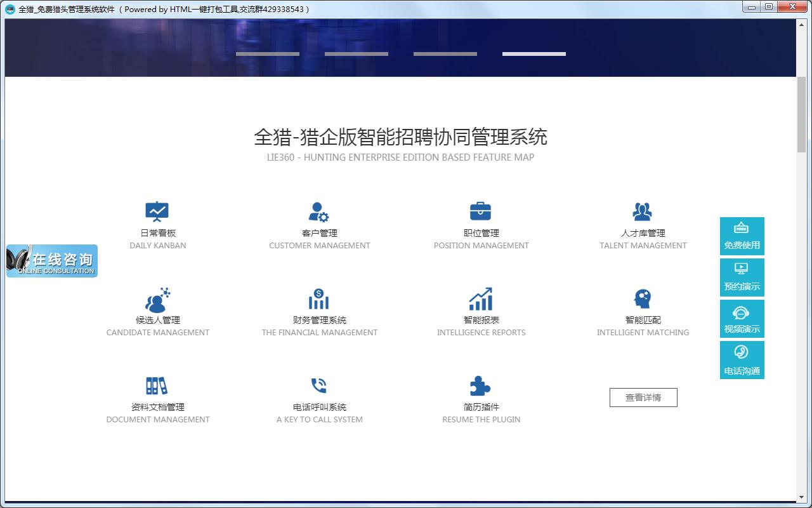Click the 全猎-猎企版智能招聘协同管理系统 heading
812x508 pixels.
400,137
